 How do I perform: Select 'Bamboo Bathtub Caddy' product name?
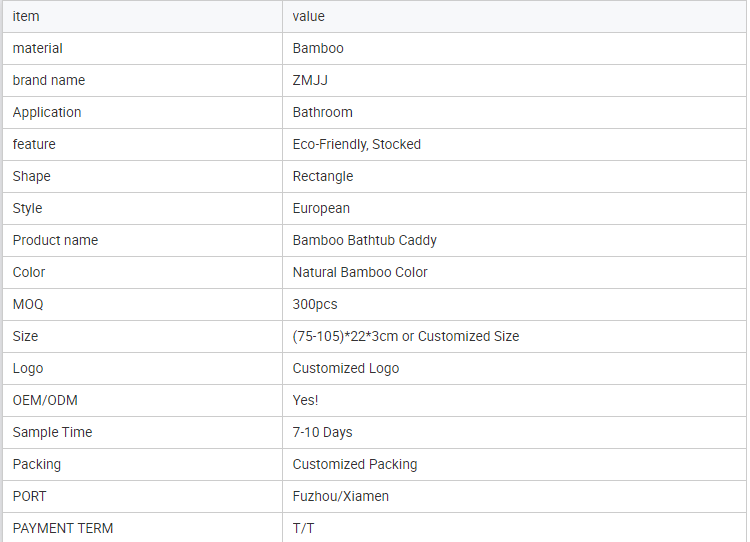coord(364,240)
